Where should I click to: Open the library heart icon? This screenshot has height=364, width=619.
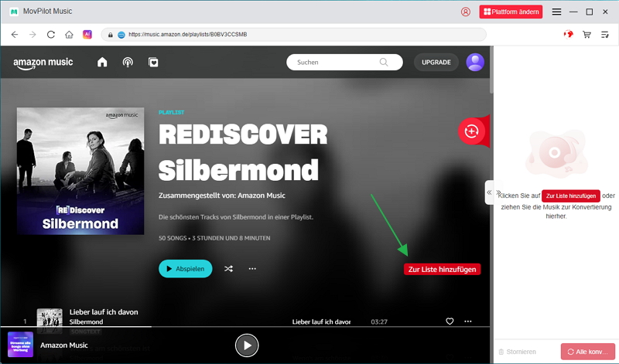click(x=153, y=63)
